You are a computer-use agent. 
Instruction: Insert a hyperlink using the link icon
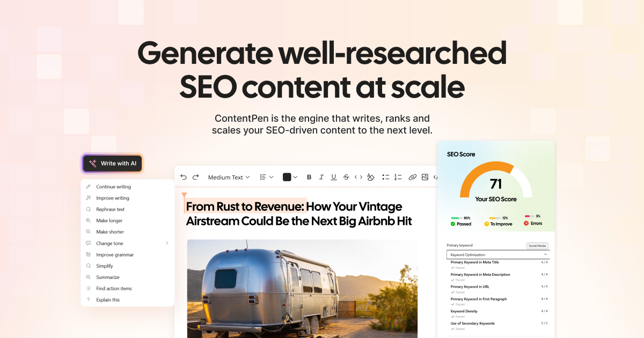click(x=412, y=177)
